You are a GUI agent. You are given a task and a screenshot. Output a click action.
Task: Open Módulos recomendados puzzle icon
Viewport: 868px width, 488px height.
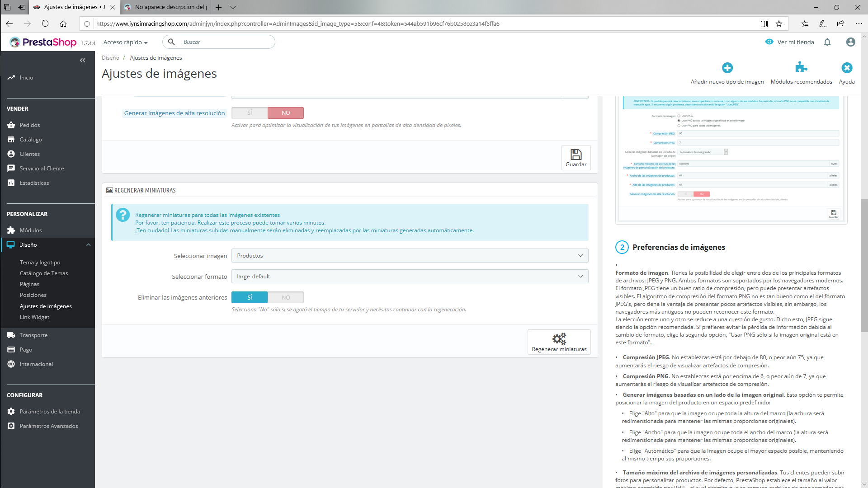click(x=801, y=68)
